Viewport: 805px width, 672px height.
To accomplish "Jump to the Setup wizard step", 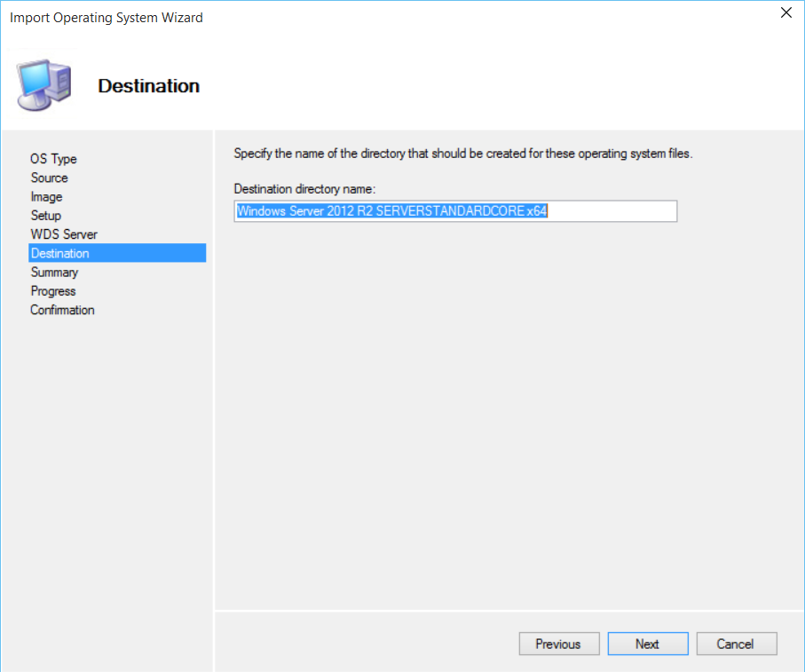I will 46,216.
